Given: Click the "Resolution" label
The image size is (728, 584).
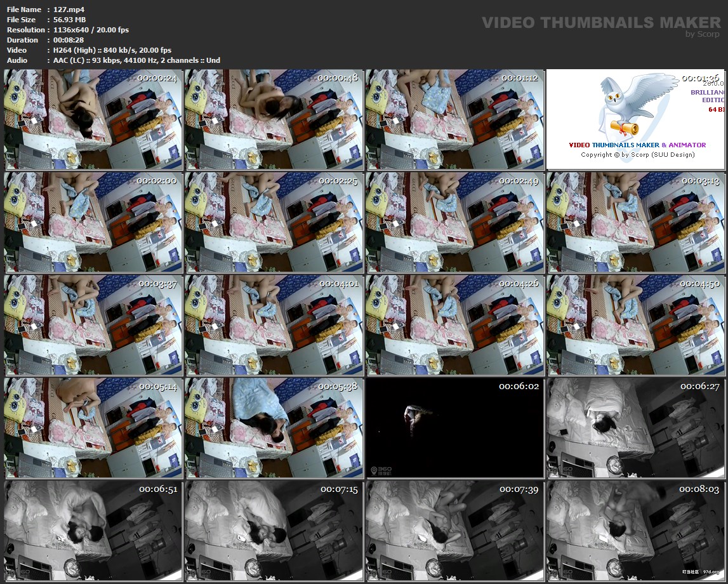Looking at the screenshot, I should (x=26, y=30).
